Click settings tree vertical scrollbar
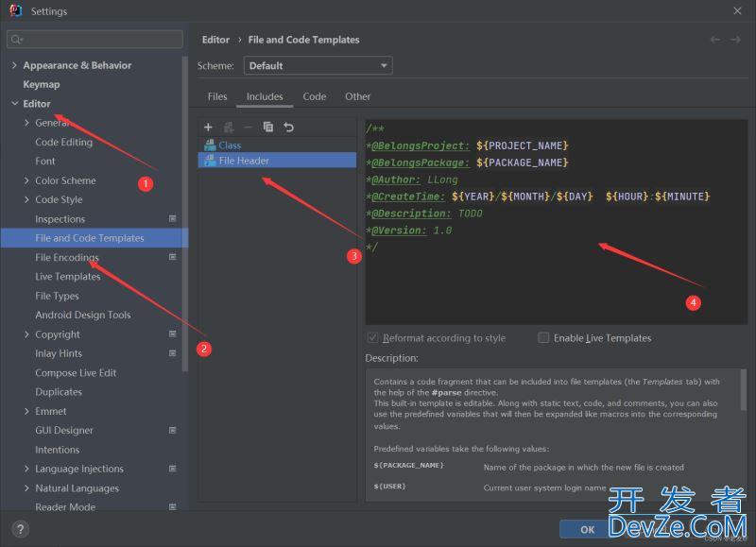 (184, 214)
